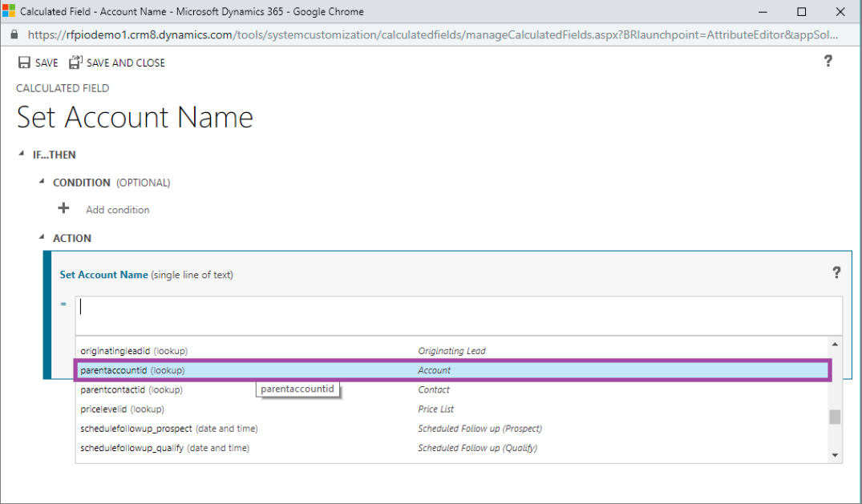Open the help question mark at top right
This screenshot has height=504, width=862.
coord(828,61)
